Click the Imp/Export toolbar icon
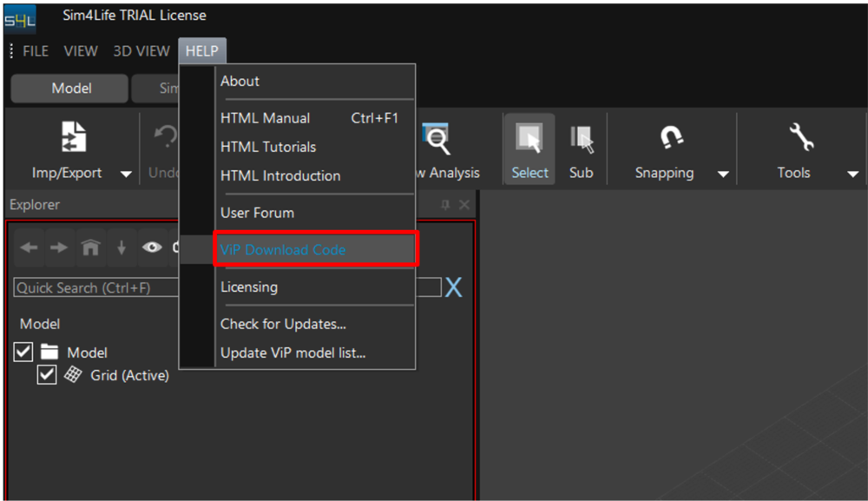This screenshot has height=501, width=868. pyautogui.click(x=67, y=138)
